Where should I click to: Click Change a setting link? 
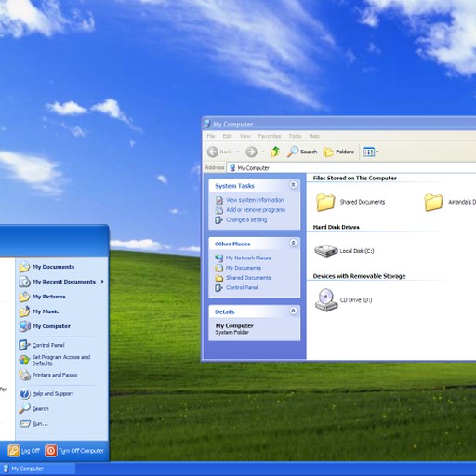point(246,219)
